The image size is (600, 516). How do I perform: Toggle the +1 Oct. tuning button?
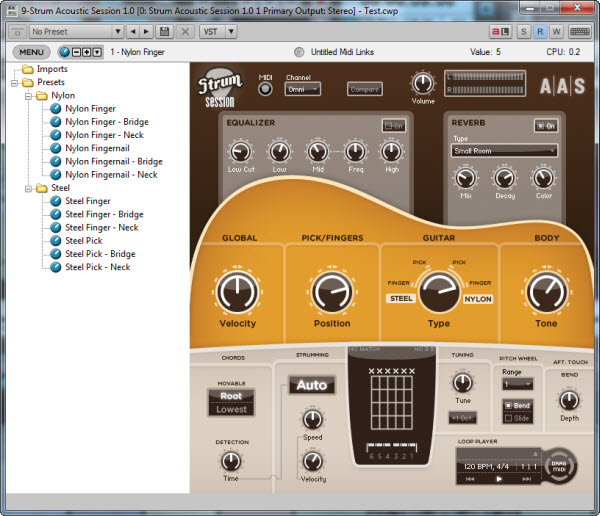[463, 418]
